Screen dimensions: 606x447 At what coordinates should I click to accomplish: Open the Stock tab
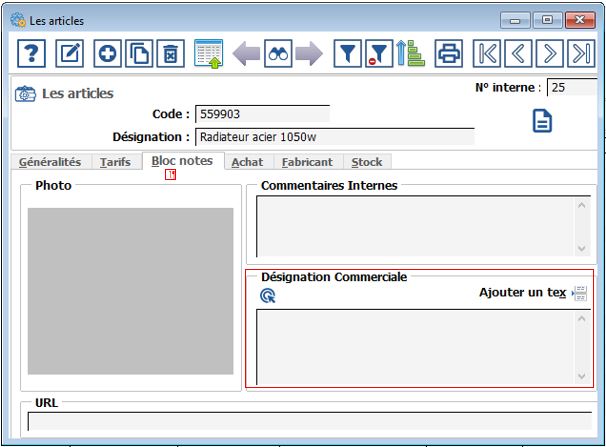pyautogui.click(x=367, y=162)
